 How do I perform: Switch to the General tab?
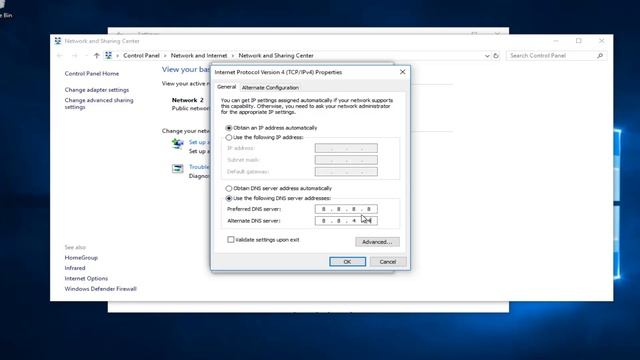coord(227,87)
